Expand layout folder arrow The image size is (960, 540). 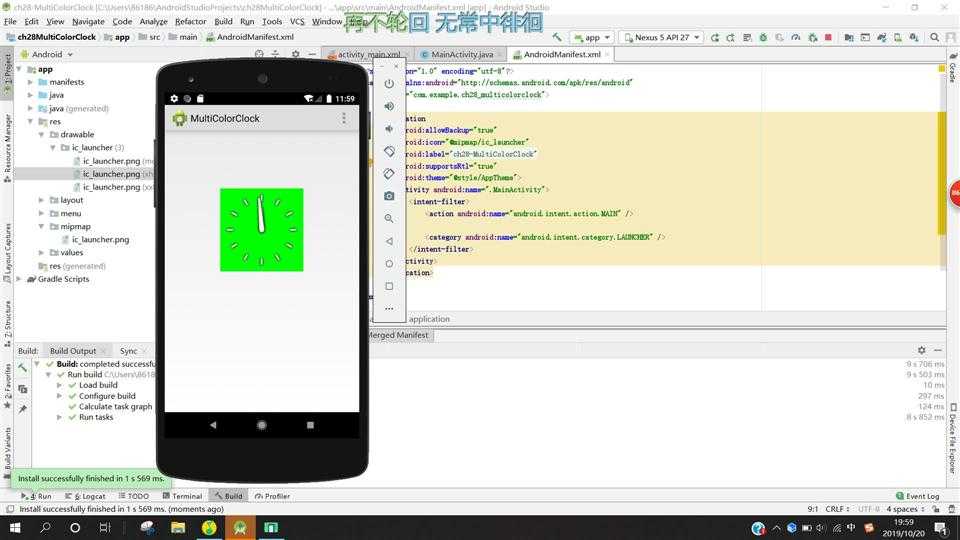point(41,200)
